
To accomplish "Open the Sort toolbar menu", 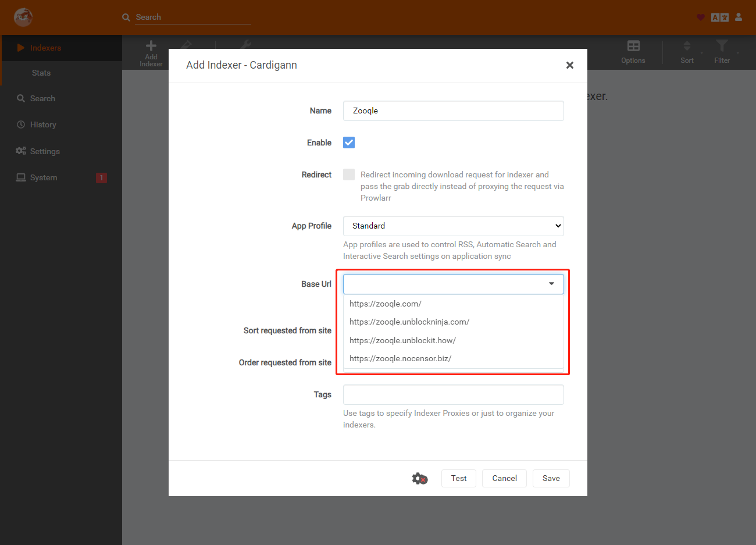I will [687, 52].
